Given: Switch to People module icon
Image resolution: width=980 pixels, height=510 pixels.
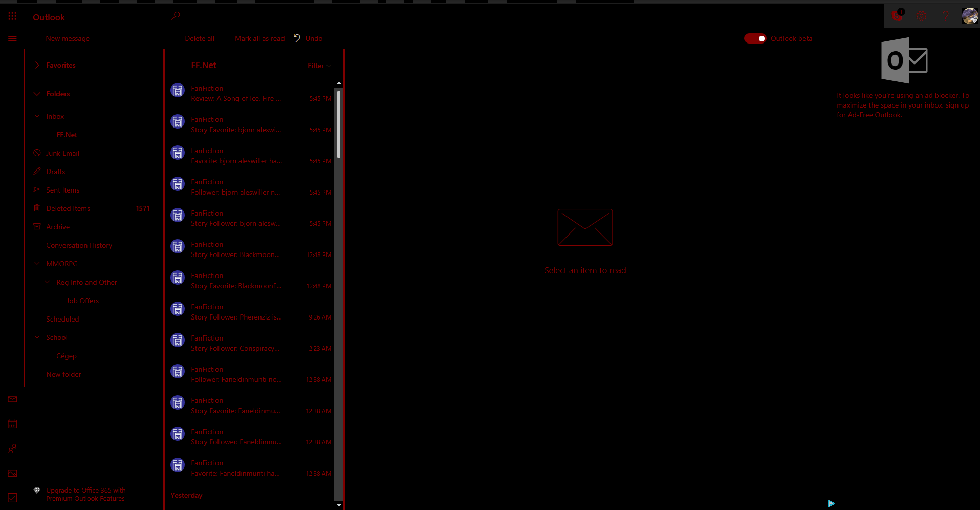Looking at the screenshot, I should (x=13, y=449).
